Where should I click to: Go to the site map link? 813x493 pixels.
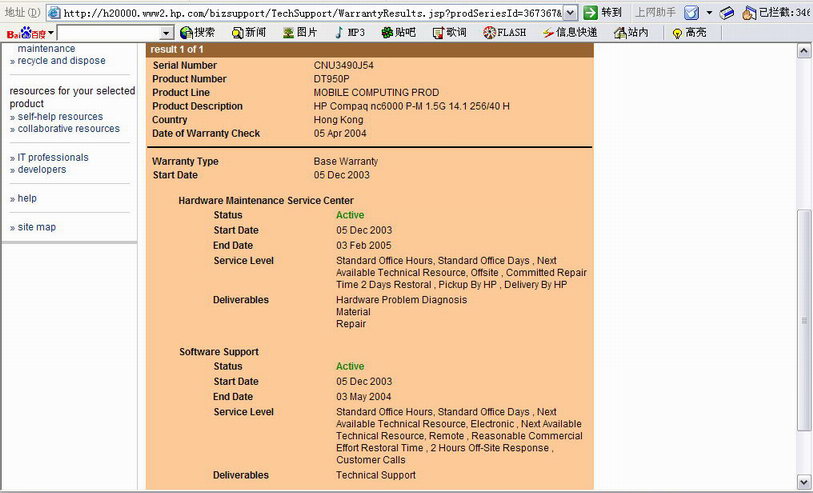[37, 227]
